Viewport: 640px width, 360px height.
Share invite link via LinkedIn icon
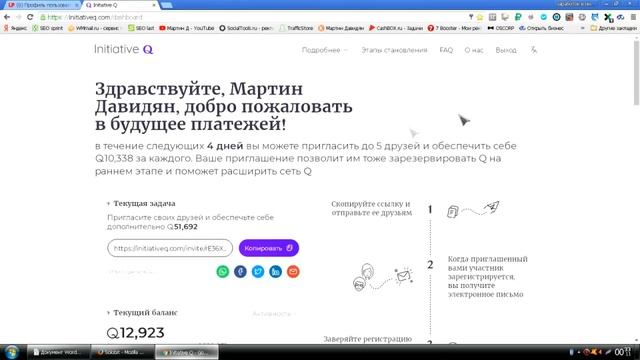276,271
